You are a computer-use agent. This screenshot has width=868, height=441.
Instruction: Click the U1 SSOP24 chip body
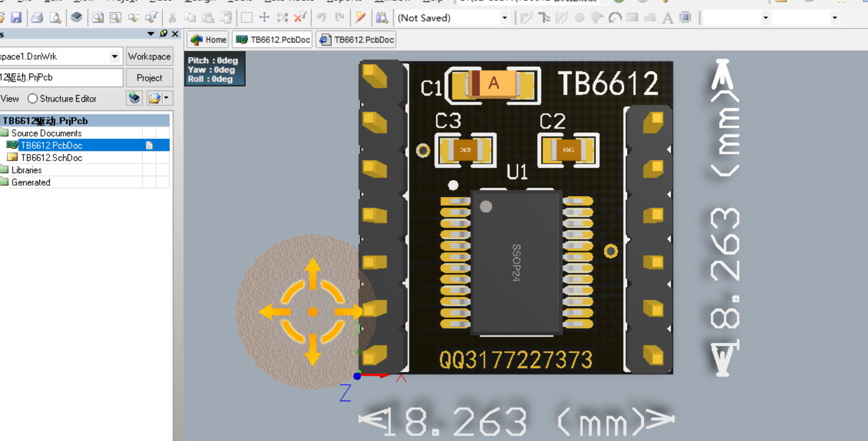pos(515,262)
